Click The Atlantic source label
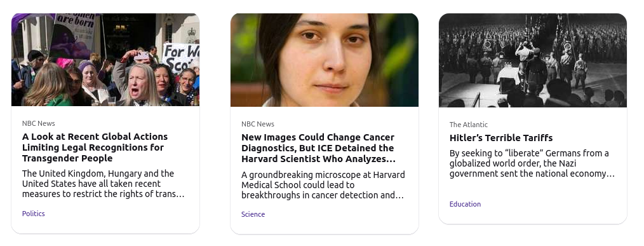644x246 pixels. pyautogui.click(x=469, y=125)
